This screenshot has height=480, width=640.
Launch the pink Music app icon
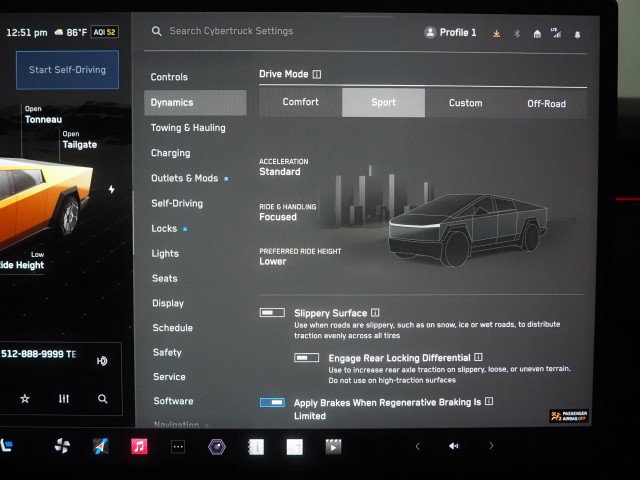pyautogui.click(x=139, y=446)
